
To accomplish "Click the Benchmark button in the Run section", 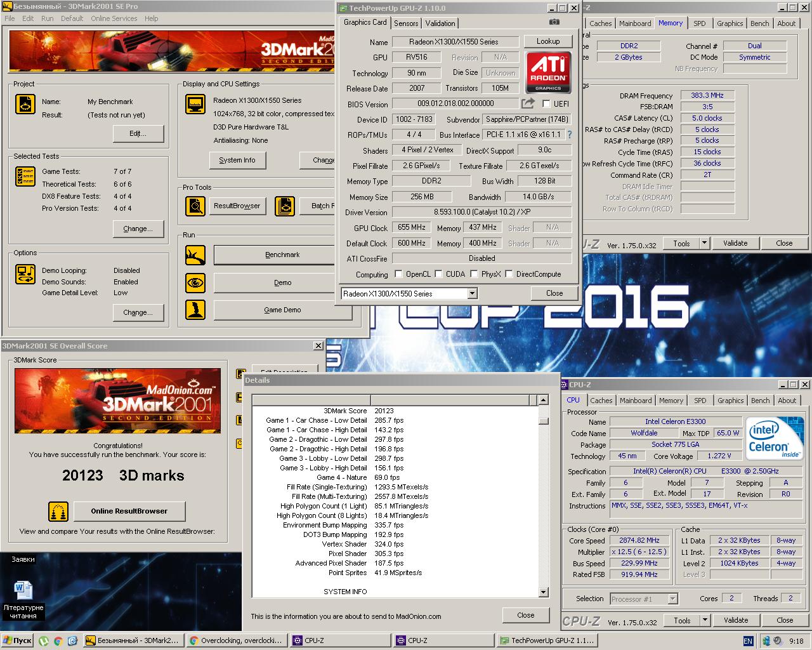I will click(282, 255).
